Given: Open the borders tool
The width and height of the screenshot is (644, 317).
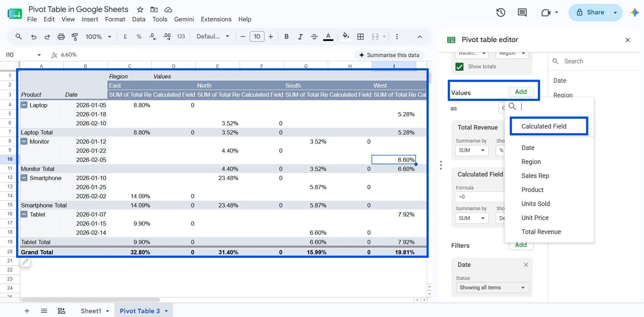Looking at the screenshot, I should 361,36.
